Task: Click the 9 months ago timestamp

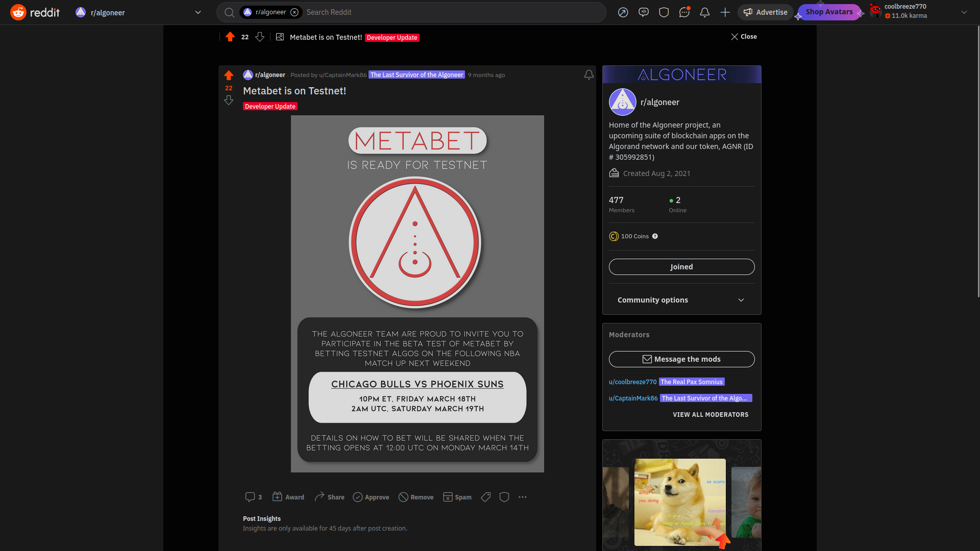Action: (486, 75)
